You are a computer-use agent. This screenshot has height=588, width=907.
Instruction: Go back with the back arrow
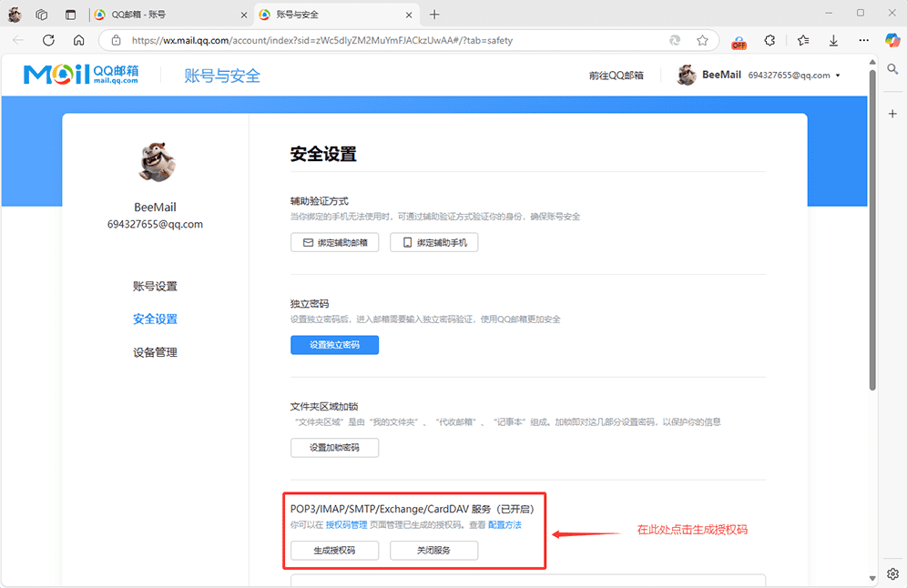pyautogui.click(x=18, y=40)
